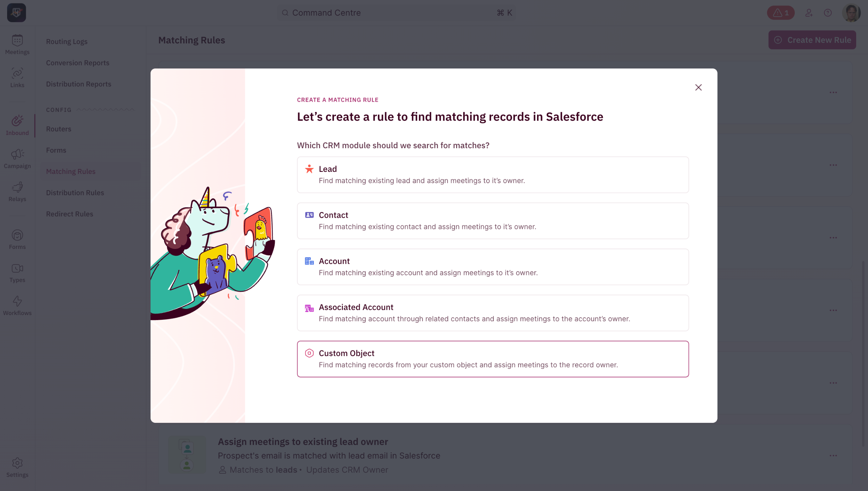
Task: Pick the Account module card
Action: (x=493, y=267)
